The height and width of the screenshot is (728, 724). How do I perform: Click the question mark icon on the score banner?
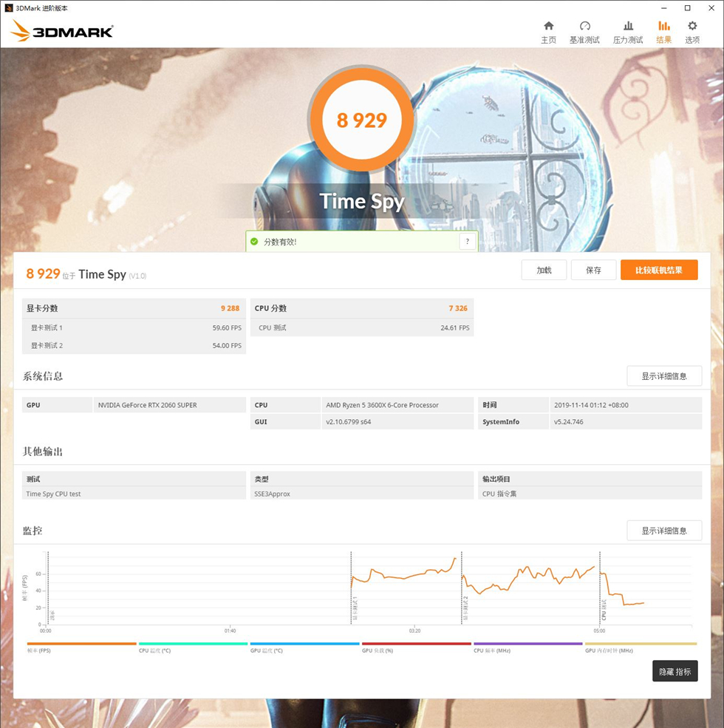coord(467,241)
